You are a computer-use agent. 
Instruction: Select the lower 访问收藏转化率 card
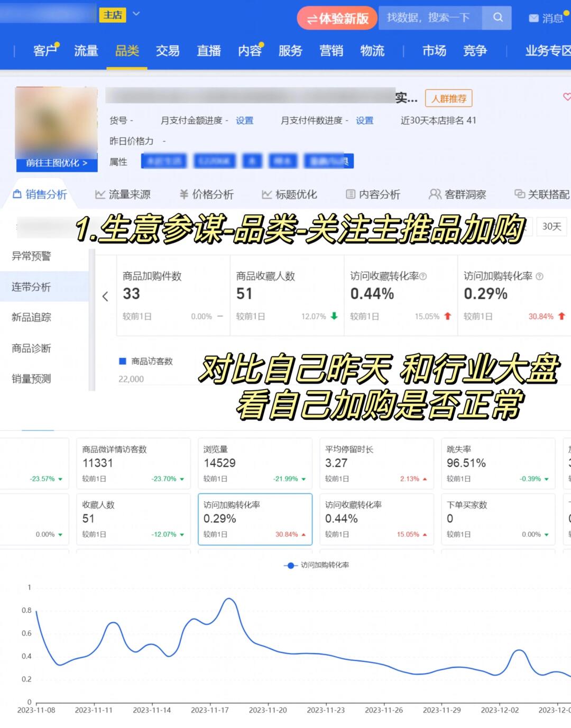376,519
